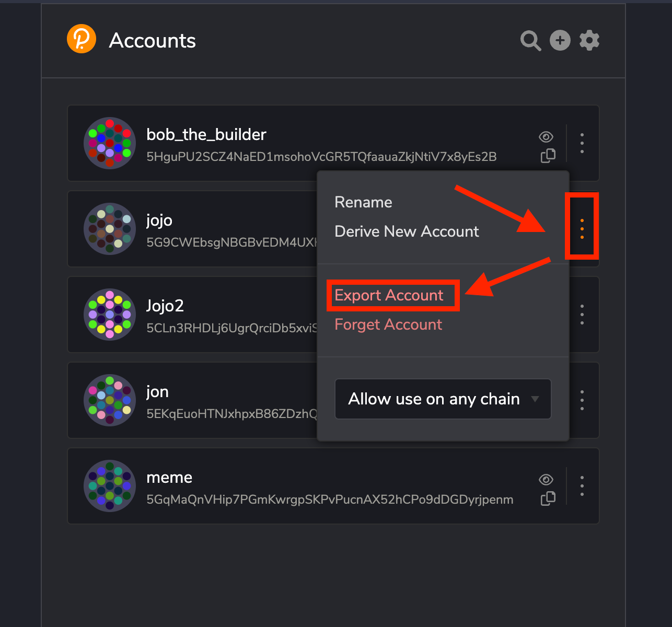Screen dimensions: 672x627
Task: Add a new account with plus icon
Action: click(560, 40)
